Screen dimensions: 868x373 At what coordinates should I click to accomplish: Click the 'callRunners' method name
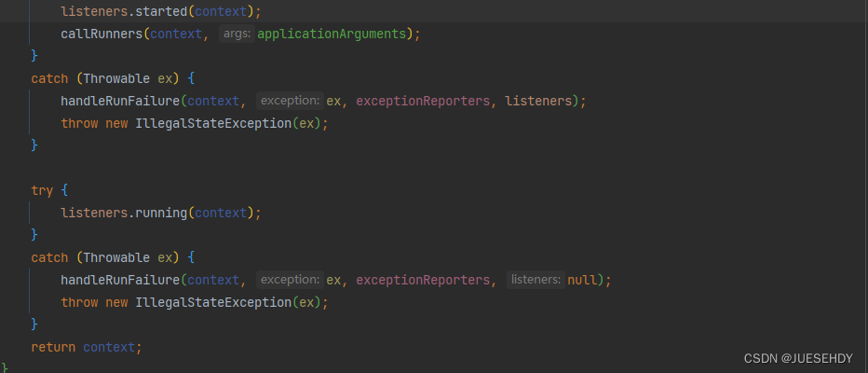point(102,34)
